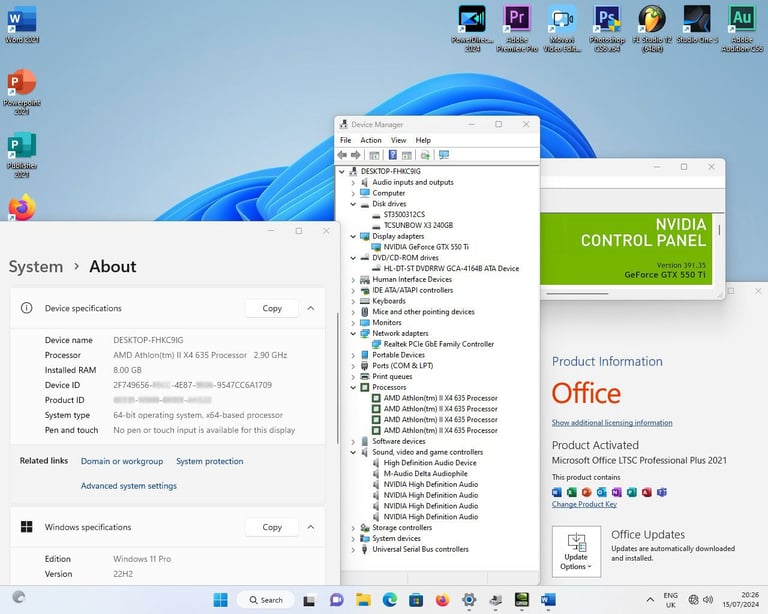This screenshot has height=614, width=768.
Task: Click the Start button on the taskbar
Action: (x=220, y=600)
